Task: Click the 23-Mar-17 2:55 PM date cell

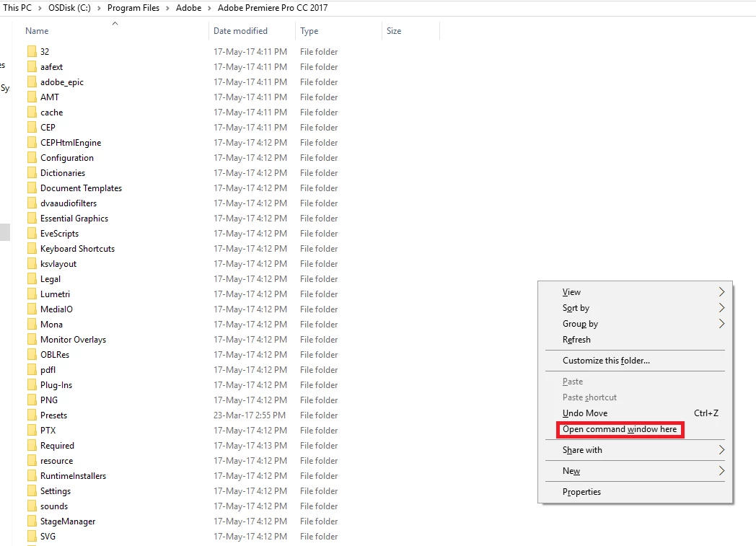Action: click(250, 415)
